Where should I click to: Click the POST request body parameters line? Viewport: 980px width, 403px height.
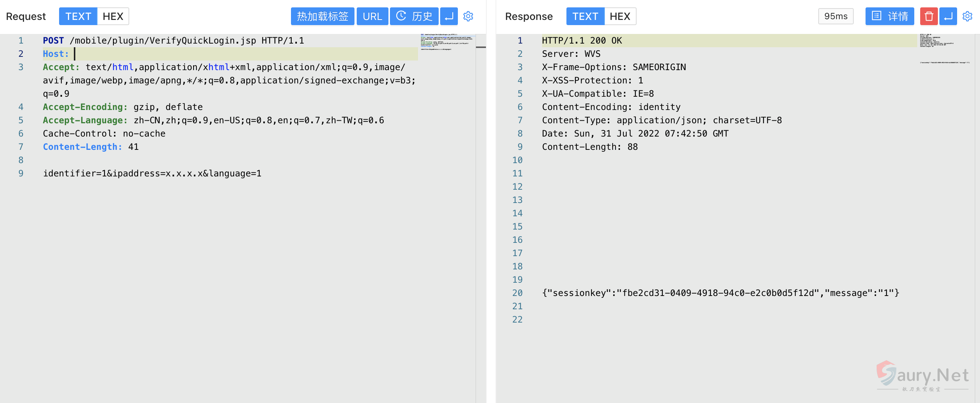point(152,174)
